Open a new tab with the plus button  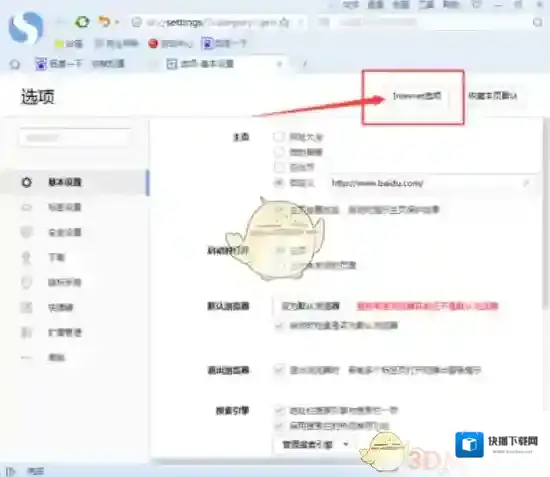click(x=305, y=64)
